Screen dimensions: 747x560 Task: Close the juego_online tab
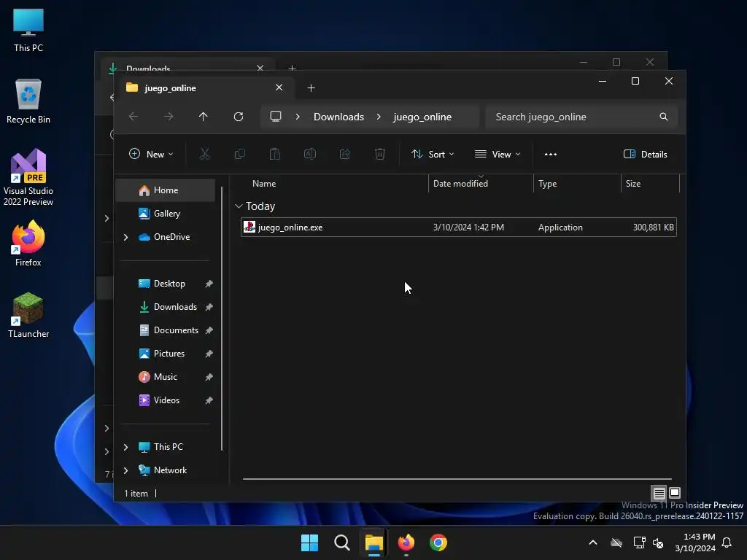279,87
